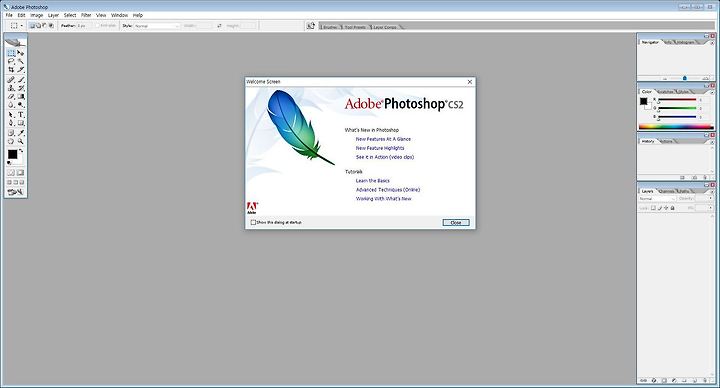Select the Hand tool
Screen dimensions: 720x388
click(11, 141)
